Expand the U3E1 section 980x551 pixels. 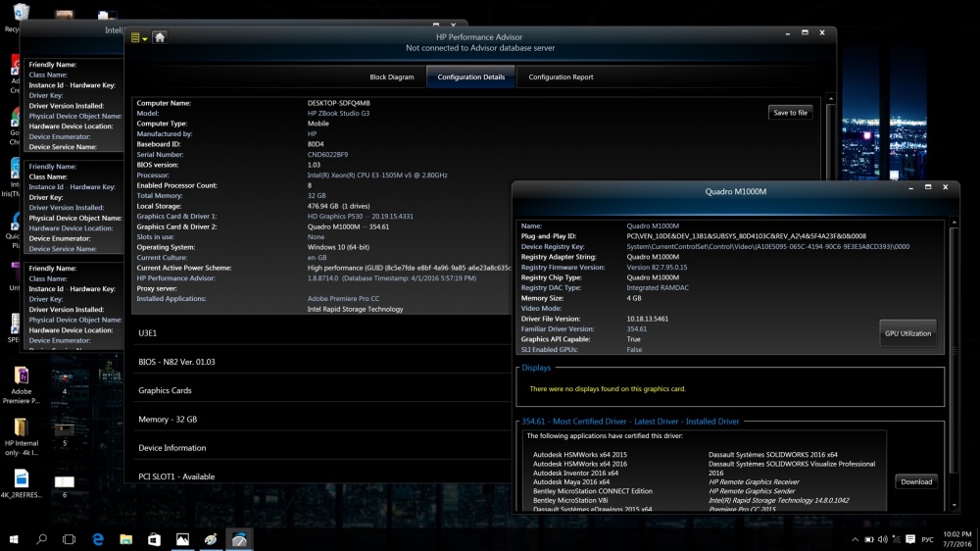[x=147, y=333]
